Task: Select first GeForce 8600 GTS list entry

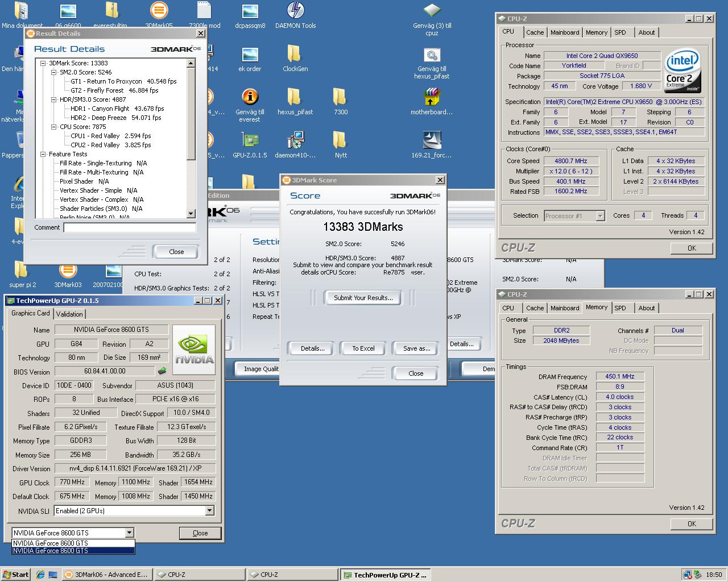Action: point(73,543)
